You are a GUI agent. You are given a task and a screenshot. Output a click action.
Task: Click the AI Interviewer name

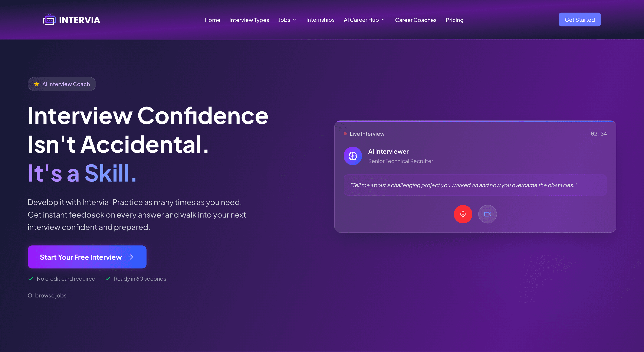point(388,151)
